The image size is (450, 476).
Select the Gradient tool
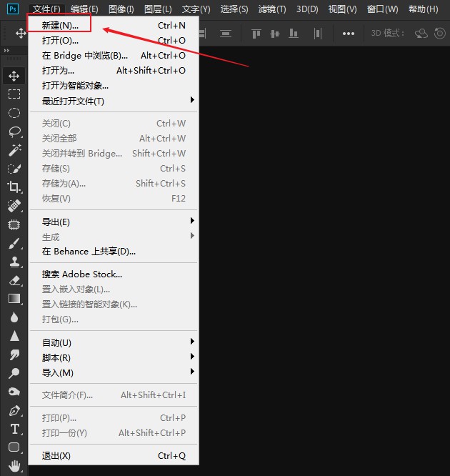pos(14,299)
